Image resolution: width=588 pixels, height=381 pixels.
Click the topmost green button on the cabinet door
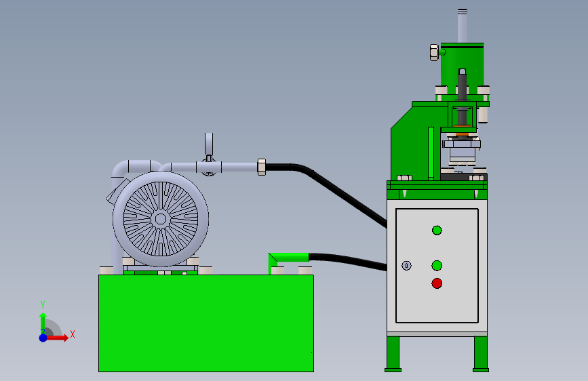(437, 230)
